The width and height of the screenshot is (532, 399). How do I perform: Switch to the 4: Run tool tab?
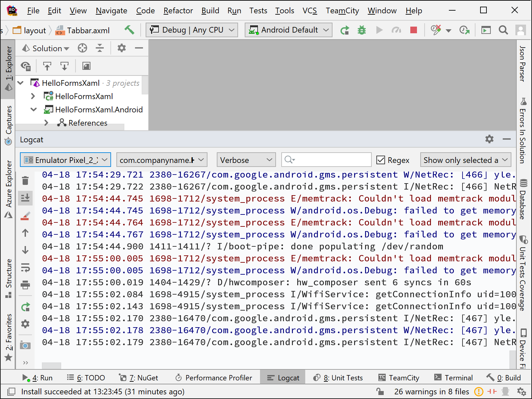click(37, 378)
